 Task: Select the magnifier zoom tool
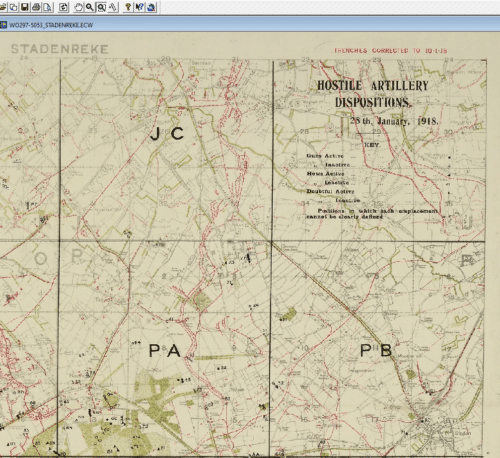coord(90,7)
